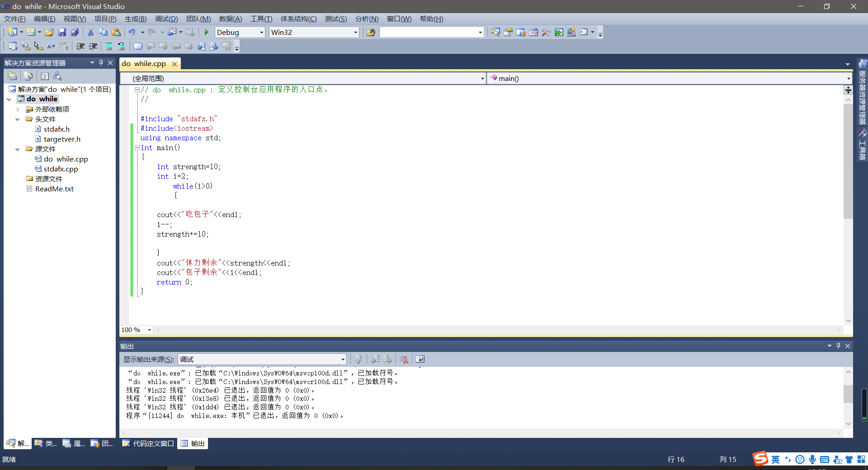Viewport: 868px width, 470px height.
Task: Click Sogou input method logo in tray
Action: pyautogui.click(x=760, y=459)
